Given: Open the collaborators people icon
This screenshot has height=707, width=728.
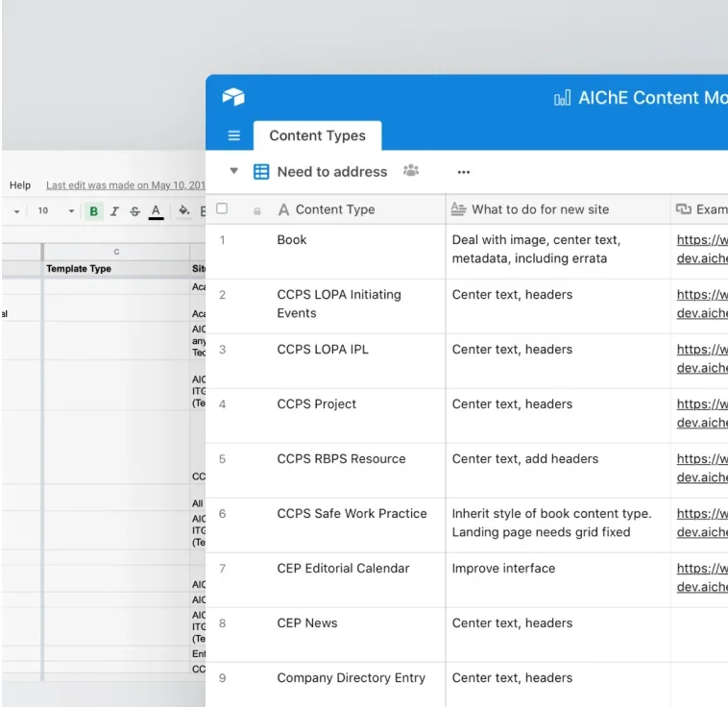Looking at the screenshot, I should click(411, 170).
